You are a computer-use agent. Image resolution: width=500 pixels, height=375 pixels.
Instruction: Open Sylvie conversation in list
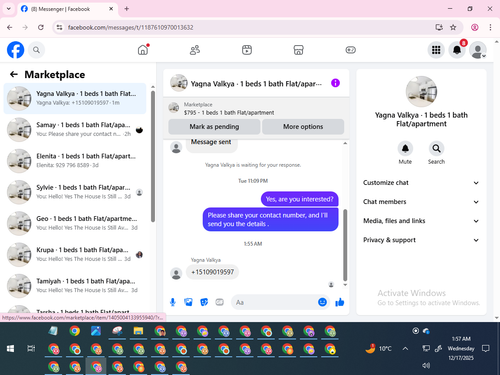[x=75, y=192]
